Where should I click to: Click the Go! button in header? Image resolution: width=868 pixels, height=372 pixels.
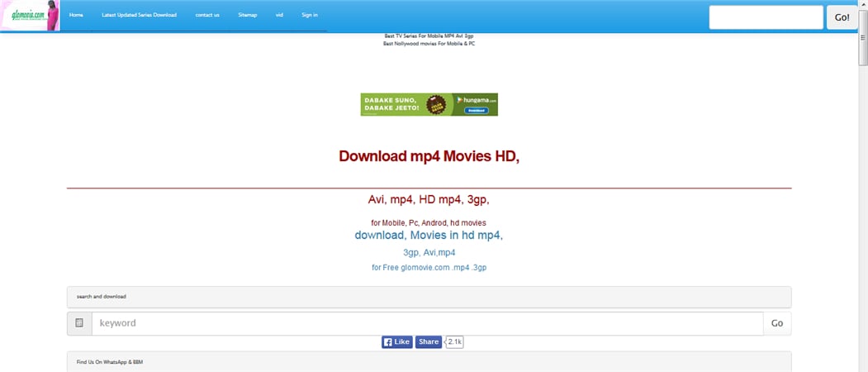click(x=842, y=17)
